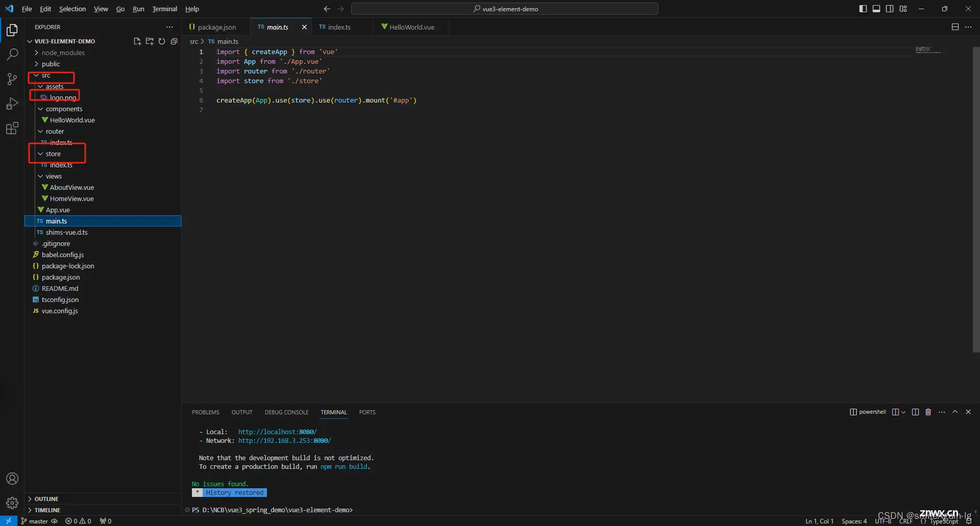Open editor more actions menu
Screen dimensions: 980x526
coord(968,27)
